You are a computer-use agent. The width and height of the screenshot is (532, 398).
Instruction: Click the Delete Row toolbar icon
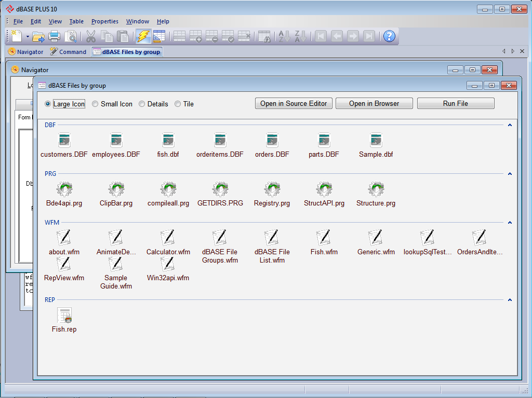pos(212,36)
